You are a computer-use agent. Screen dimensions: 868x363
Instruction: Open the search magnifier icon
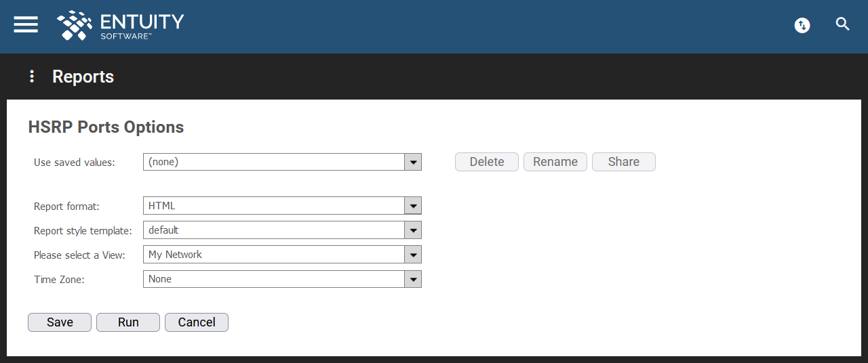tap(843, 24)
